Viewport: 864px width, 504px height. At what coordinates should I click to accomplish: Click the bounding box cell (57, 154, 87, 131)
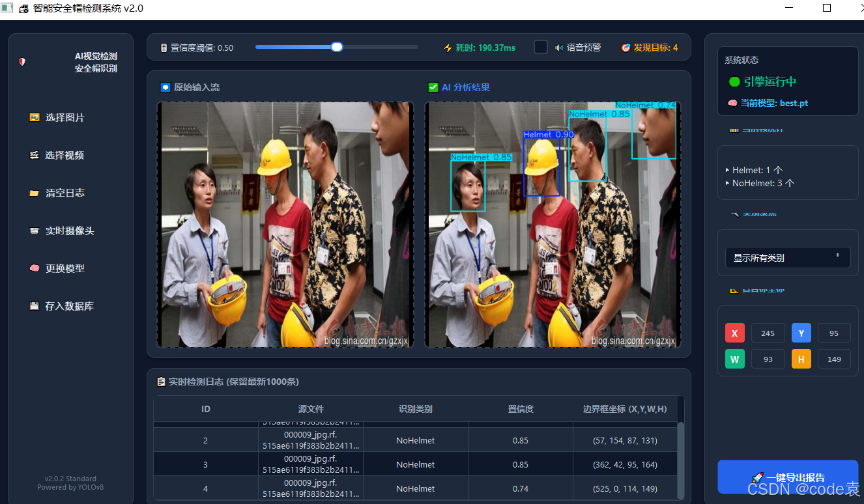coord(625,440)
